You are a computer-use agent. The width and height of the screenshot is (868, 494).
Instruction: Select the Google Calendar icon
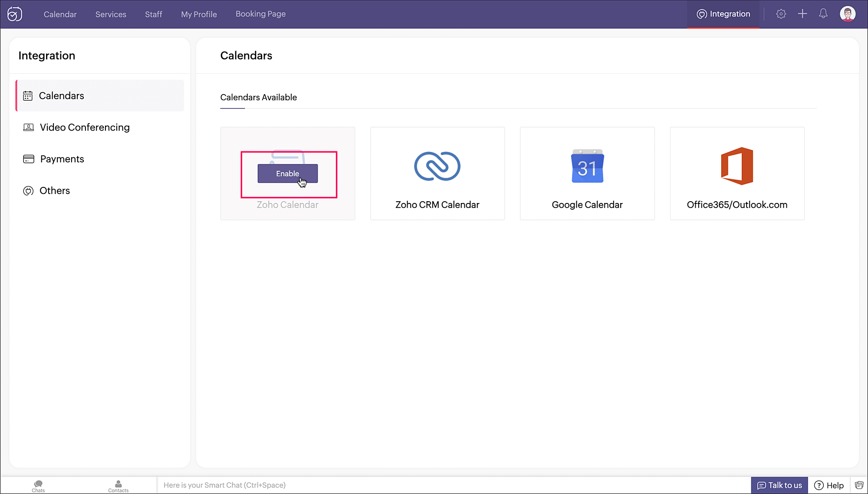tap(587, 166)
